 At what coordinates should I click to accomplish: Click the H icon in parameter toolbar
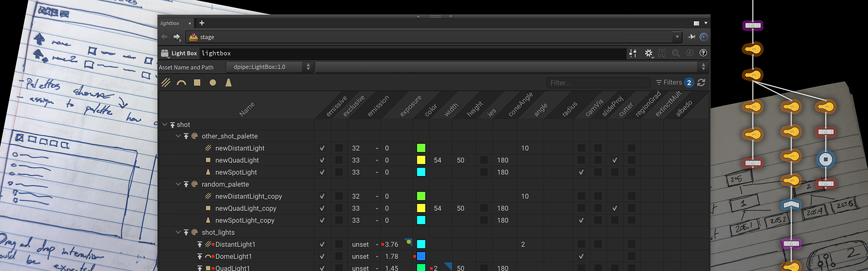[662, 53]
